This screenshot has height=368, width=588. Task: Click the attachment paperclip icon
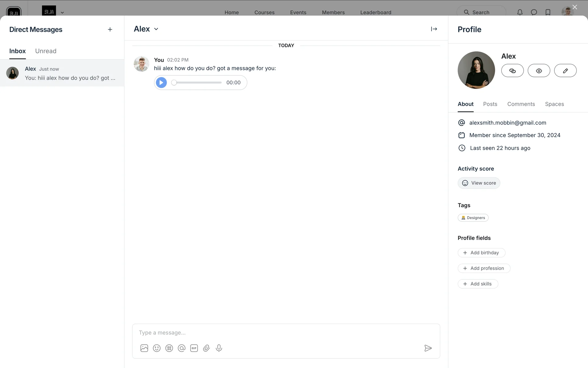click(x=206, y=348)
